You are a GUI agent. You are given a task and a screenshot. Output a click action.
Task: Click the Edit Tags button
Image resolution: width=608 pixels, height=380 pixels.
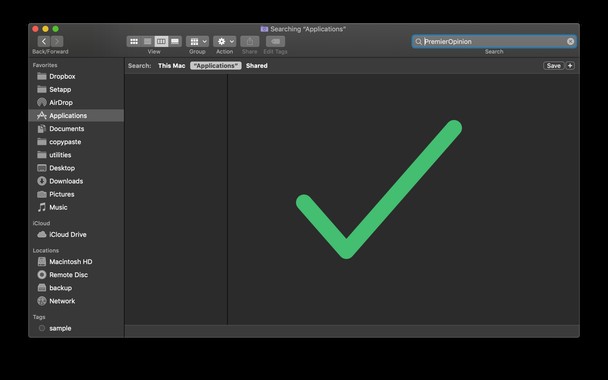(x=275, y=41)
